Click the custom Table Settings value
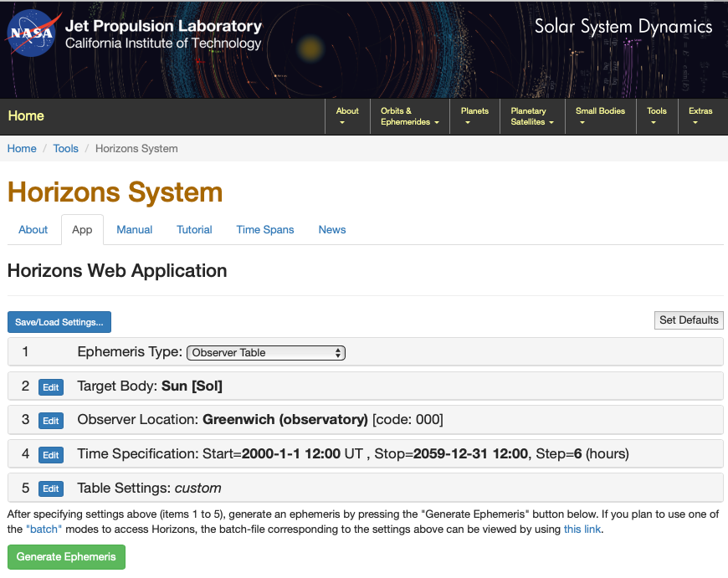This screenshot has width=728, height=578. (x=197, y=488)
